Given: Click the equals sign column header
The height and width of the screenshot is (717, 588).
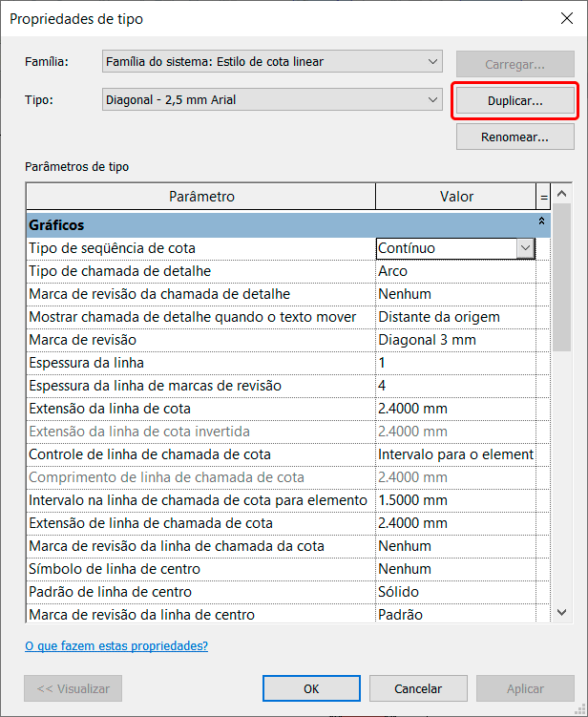Looking at the screenshot, I should tap(543, 197).
